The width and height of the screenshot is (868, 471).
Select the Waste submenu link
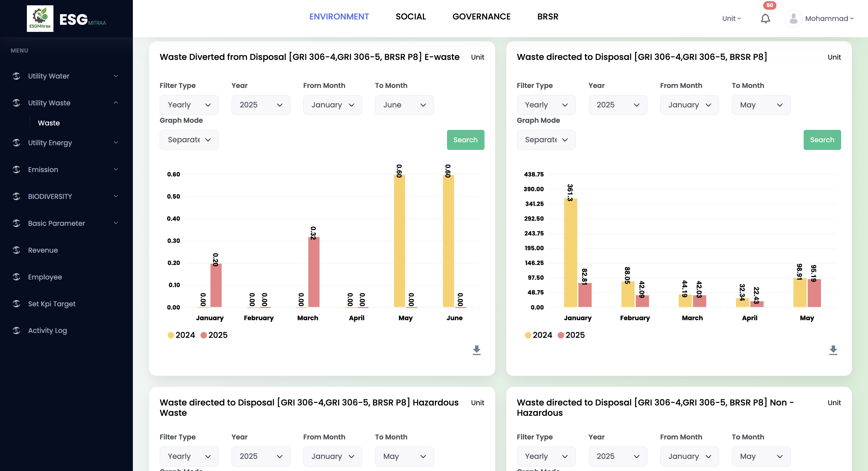49,123
